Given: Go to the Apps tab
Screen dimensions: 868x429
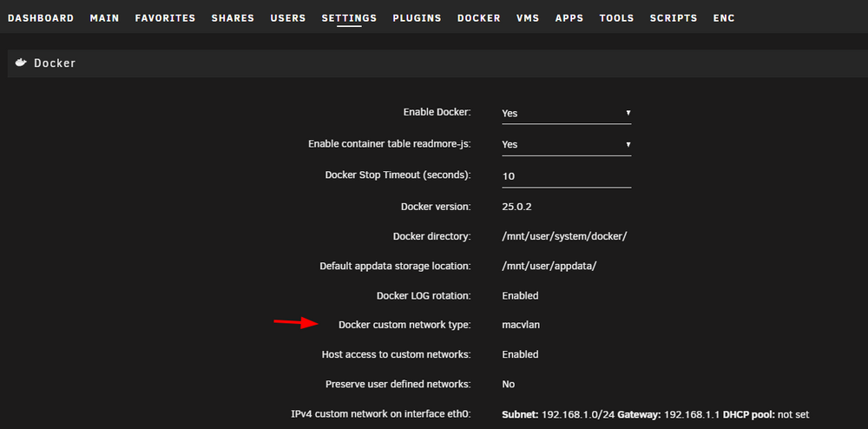Looking at the screenshot, I should click(x=569, y=18).
